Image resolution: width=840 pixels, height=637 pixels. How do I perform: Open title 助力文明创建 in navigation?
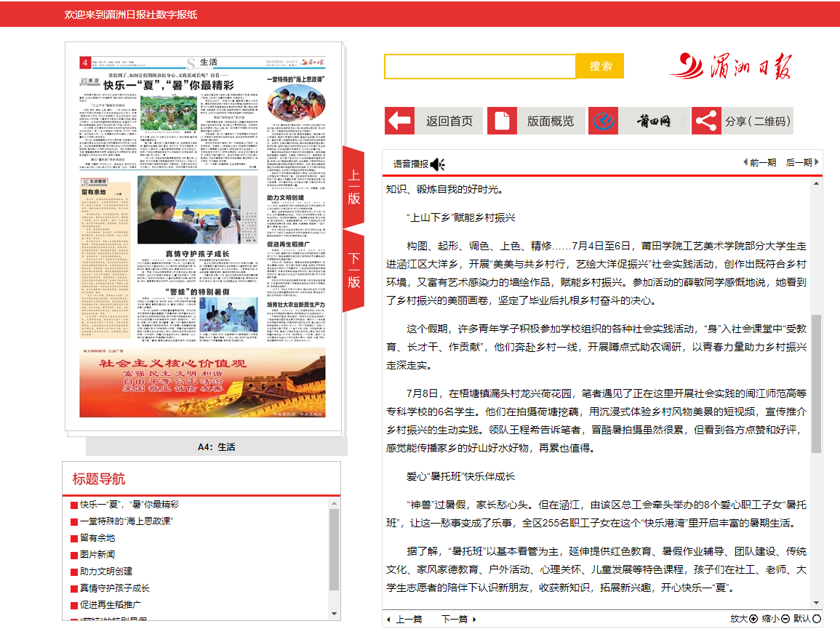point(106,571)
